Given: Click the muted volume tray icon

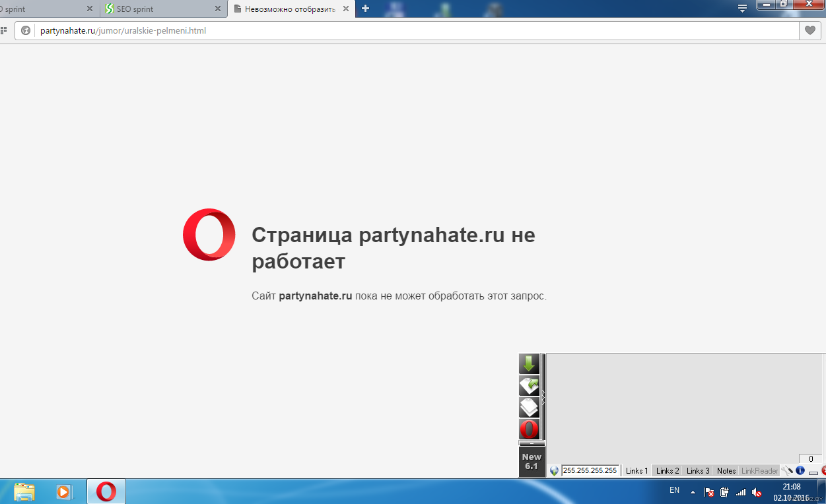Looking at the screenshot, I should point(757,492).
